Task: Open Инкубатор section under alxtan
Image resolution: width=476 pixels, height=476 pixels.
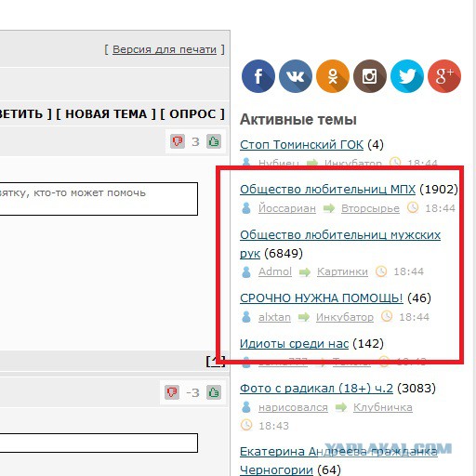Action: coord(345,317)
